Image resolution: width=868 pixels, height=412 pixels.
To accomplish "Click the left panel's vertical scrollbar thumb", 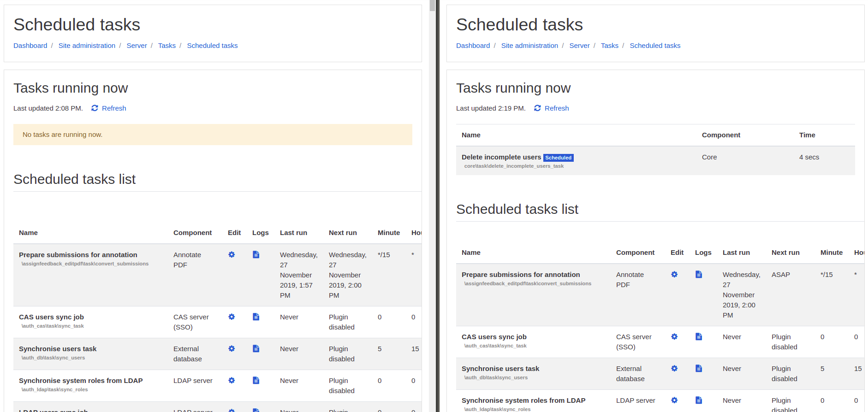I will (432, 5).
